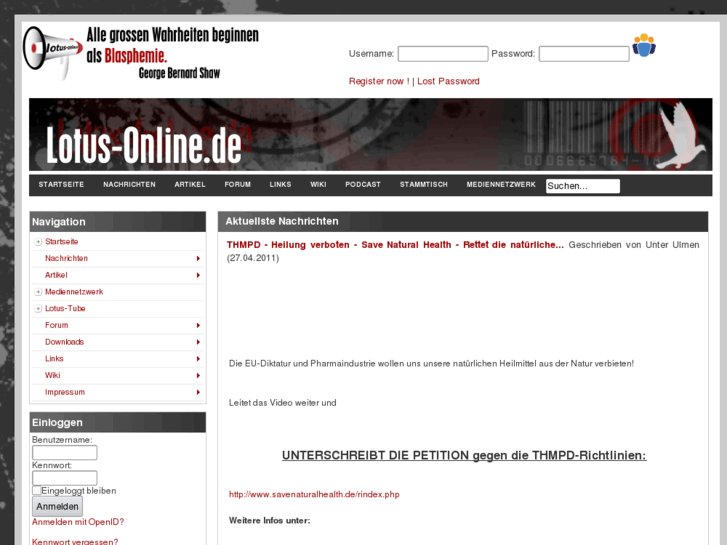Viewport: 727px width, 545px height.
Task: Click the Lost Password link
Action: [x=448, y=81]
